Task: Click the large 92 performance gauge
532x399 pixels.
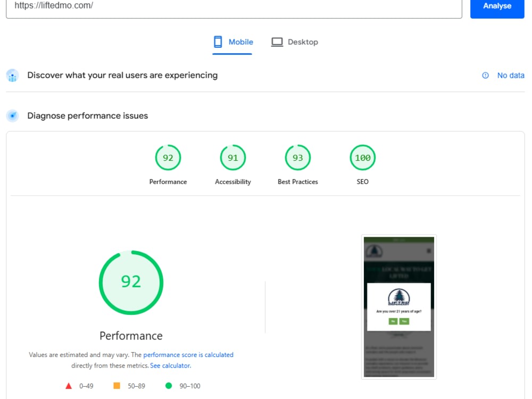Action: click(x=131, y=282)
